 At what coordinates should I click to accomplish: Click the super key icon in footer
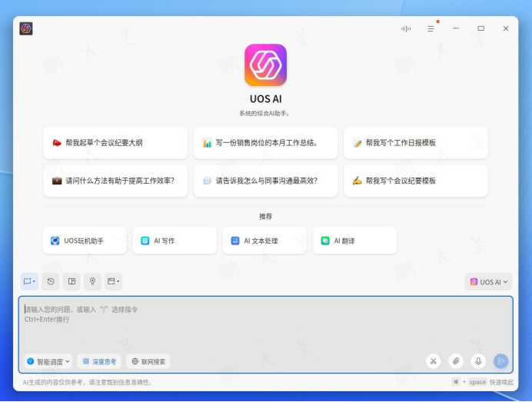[x=456, y=382]
